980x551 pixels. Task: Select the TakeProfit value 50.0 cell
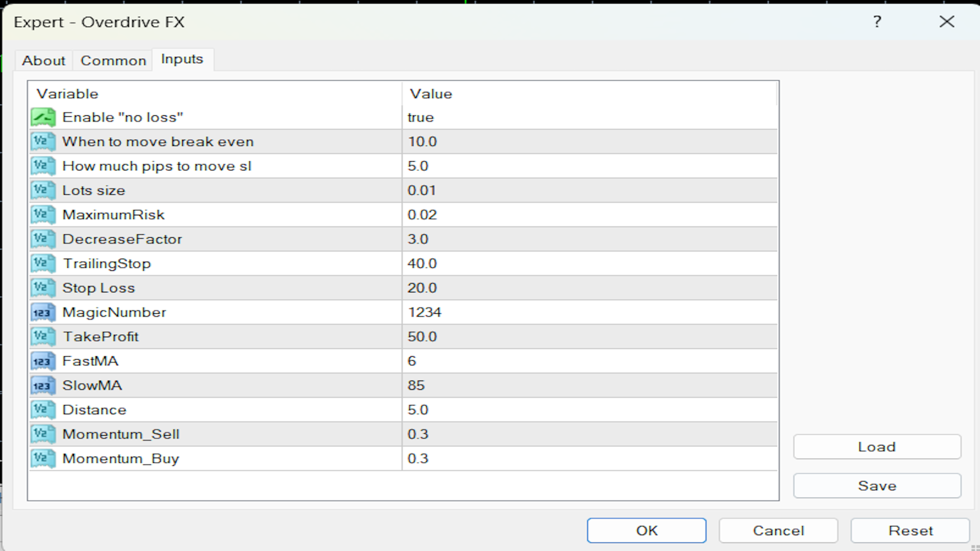590,337
